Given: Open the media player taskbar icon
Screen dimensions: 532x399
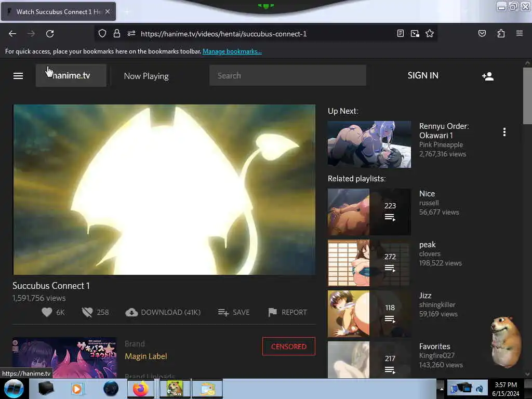Looking at the screenshot, I should [77, 389].
